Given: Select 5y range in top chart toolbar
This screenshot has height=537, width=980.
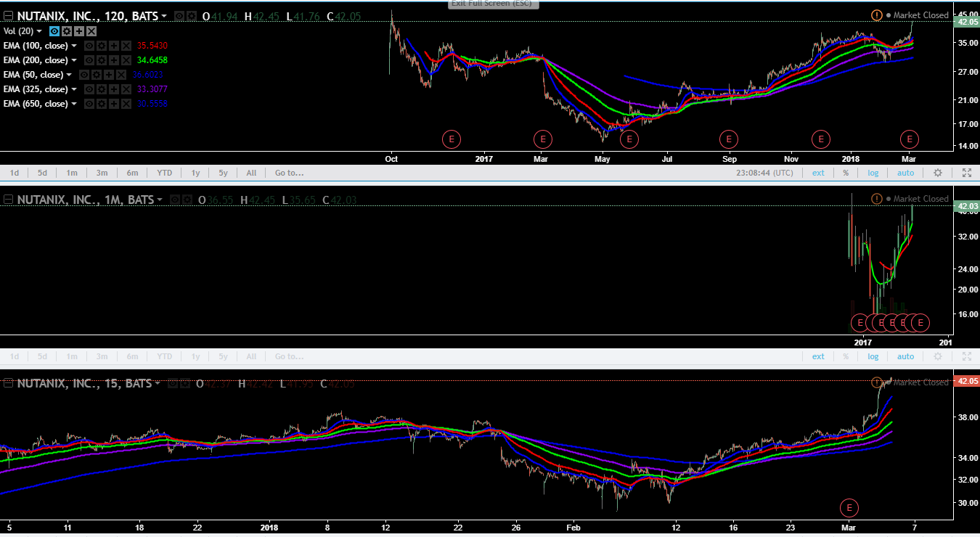Looking at the screenshot, I should [224, 173].
